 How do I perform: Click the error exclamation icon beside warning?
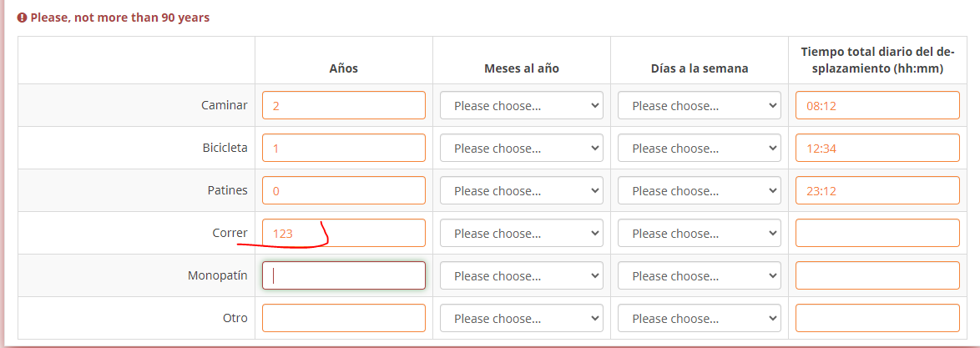tap(23, 18)
